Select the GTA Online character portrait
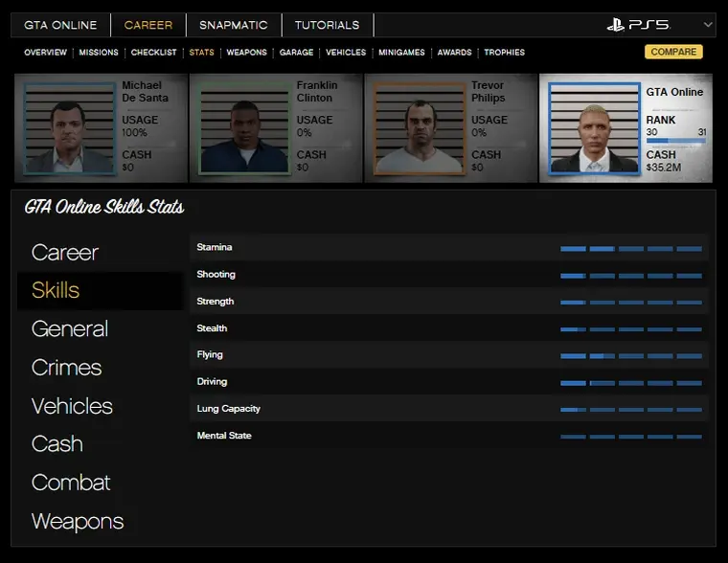The height and width of the screenshot is (563, 728). click(594, 128)
